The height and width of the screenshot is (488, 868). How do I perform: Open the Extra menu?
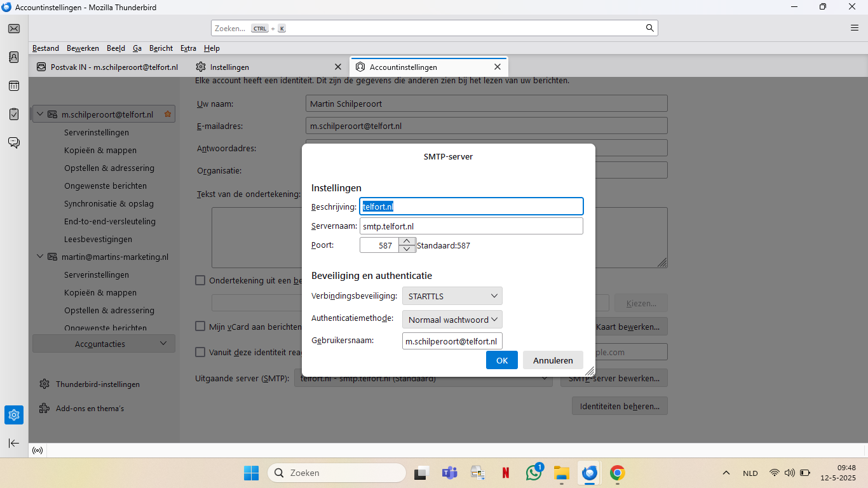(188, 48)
